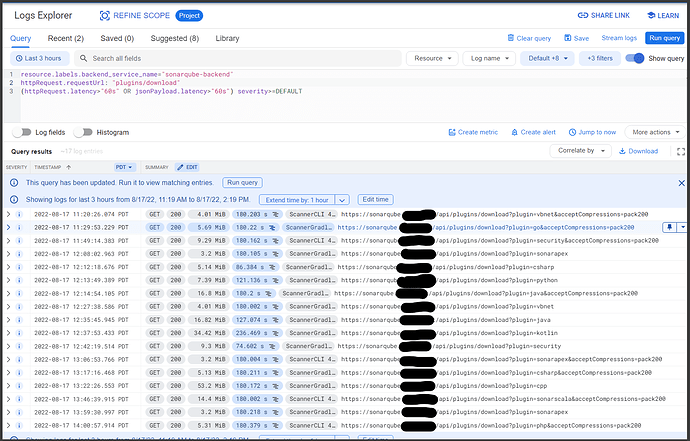The height and width of the screenshot is (441, 690).
Task: Open the Default +8 severity dropdown
Action: 547,58
